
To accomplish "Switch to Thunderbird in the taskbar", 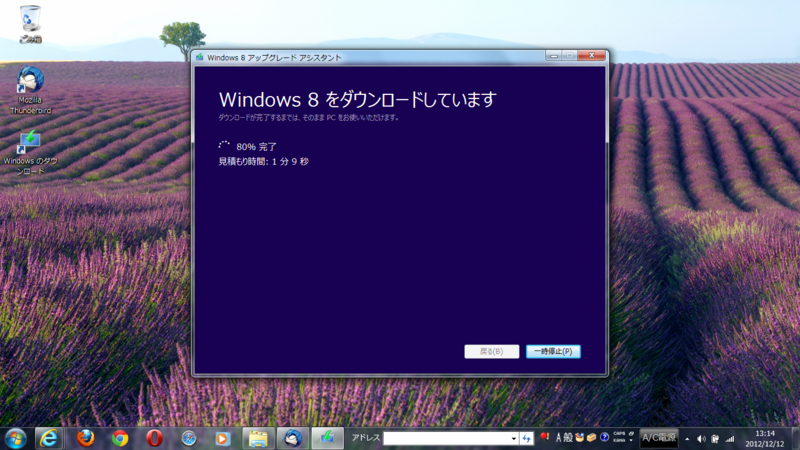I will 293,438.
